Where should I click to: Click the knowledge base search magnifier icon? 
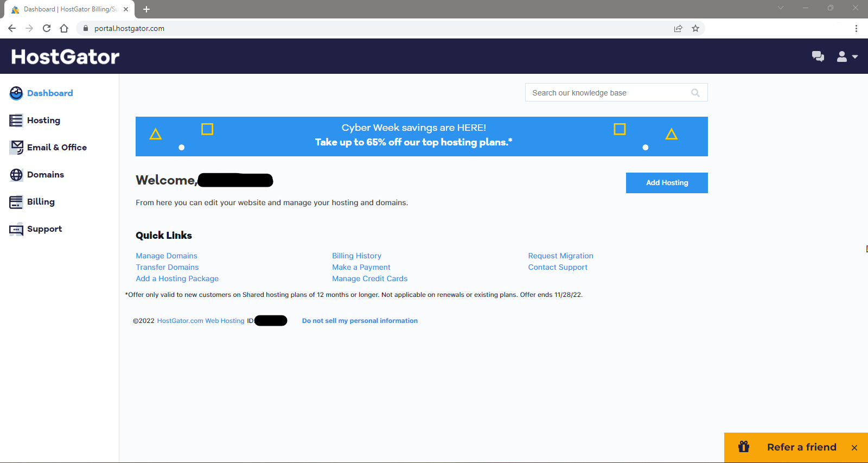pos(695,93)
